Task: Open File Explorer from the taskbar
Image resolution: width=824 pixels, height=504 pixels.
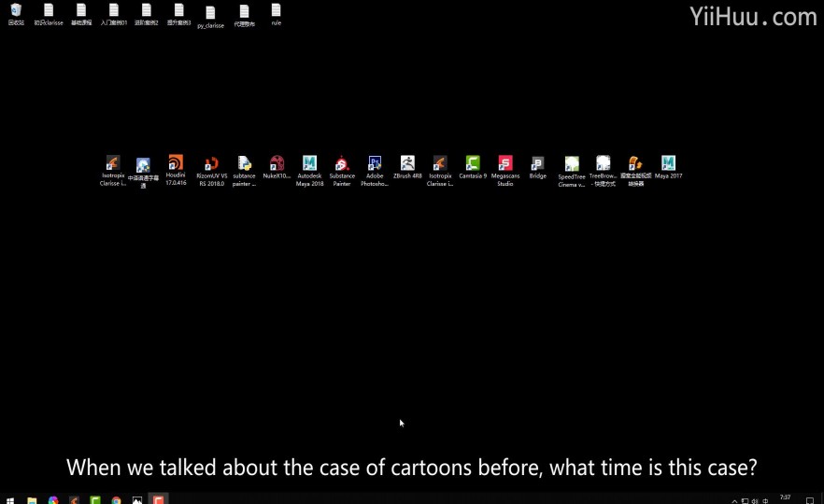Action: pos(32,499)
